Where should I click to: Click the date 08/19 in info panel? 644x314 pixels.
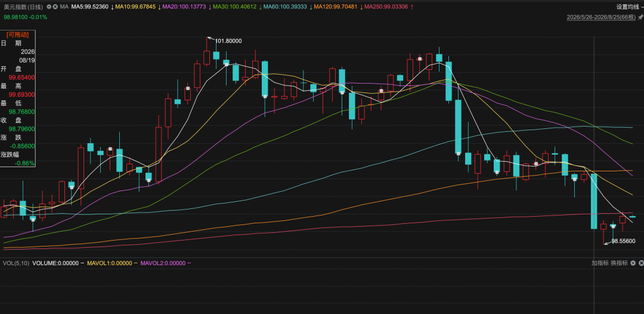coord(27,60)
